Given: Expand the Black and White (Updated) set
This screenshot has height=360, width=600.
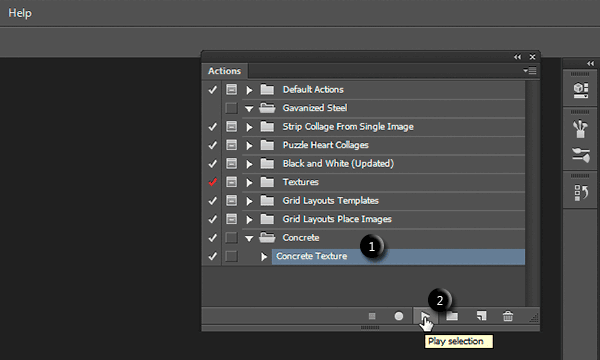Looking at the screenshot, I should 249,164.
